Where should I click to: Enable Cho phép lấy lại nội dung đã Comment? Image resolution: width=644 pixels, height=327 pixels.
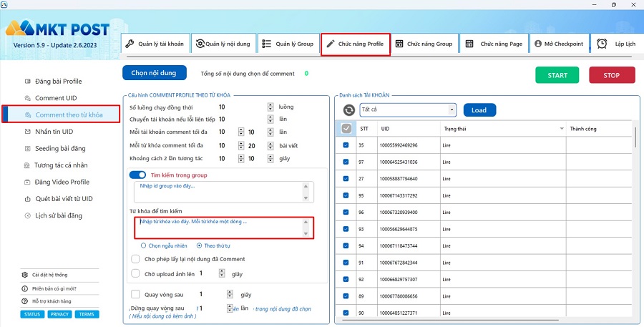click(135, 259)
